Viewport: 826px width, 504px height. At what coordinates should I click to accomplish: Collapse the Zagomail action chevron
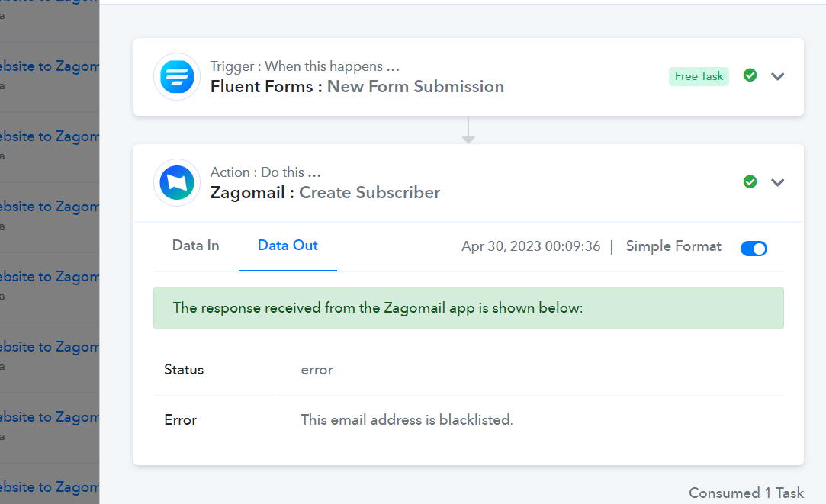pyautogui.click(x=777, y=182)
